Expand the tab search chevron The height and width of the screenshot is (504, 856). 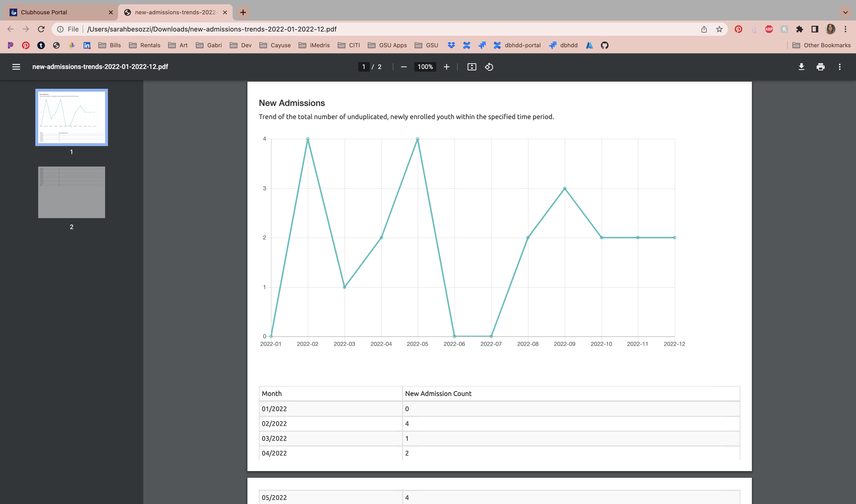pyautogui.click(x=845, y=13)
